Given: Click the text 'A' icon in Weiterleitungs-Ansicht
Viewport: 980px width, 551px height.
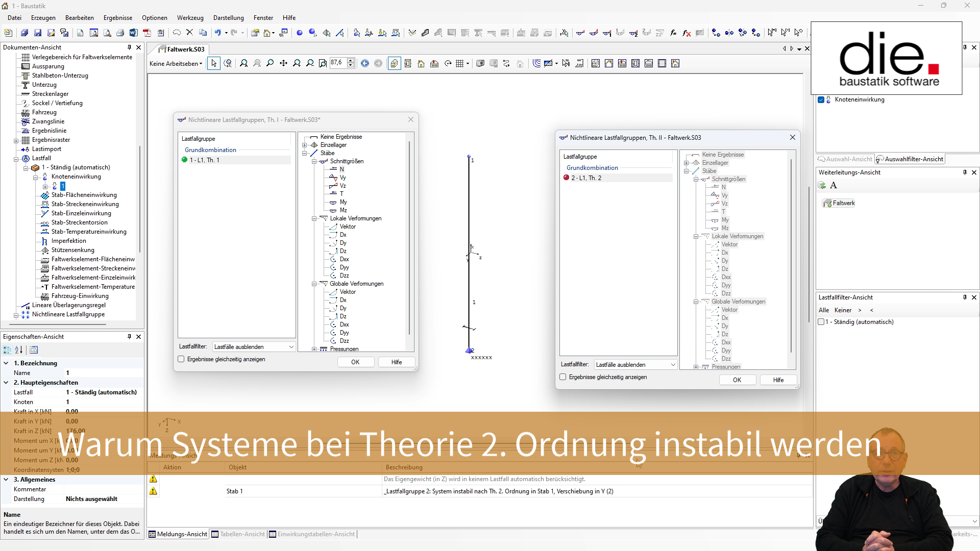Looking at the screenshot, I should point(834,186).
